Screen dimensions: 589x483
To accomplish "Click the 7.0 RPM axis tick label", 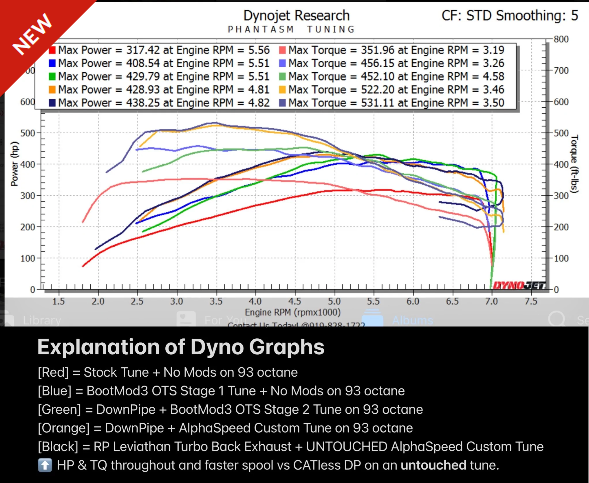I will tap(491, 302).
